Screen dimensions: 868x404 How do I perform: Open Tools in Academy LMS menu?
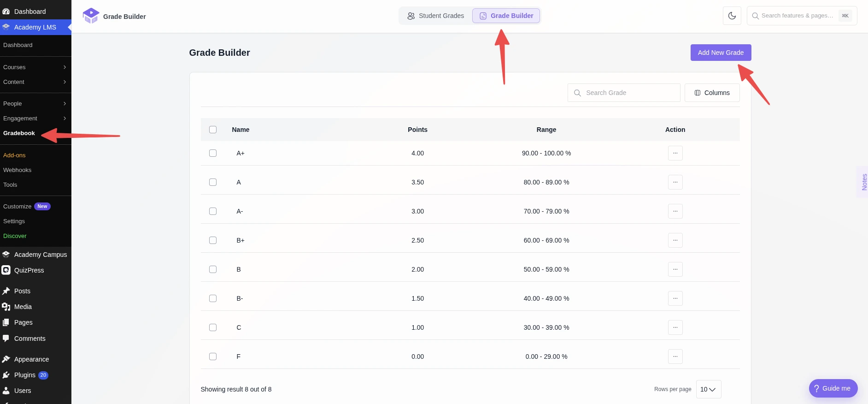[10, 185]
